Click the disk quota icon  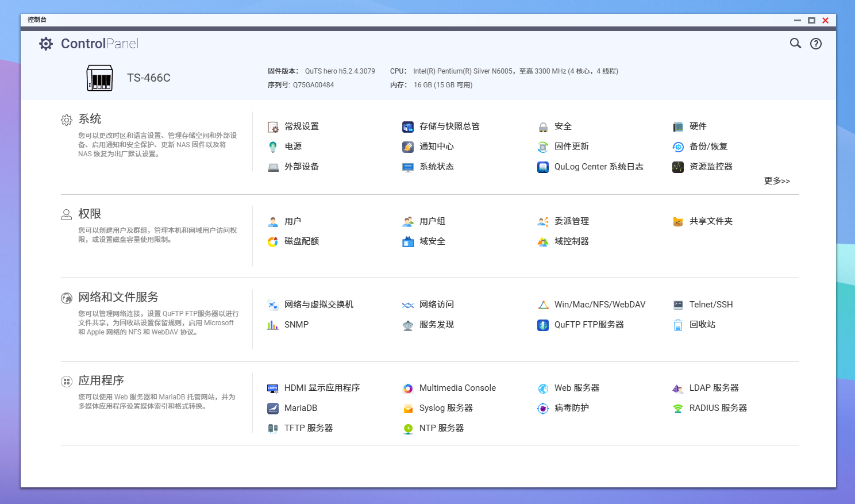[273, 242]
